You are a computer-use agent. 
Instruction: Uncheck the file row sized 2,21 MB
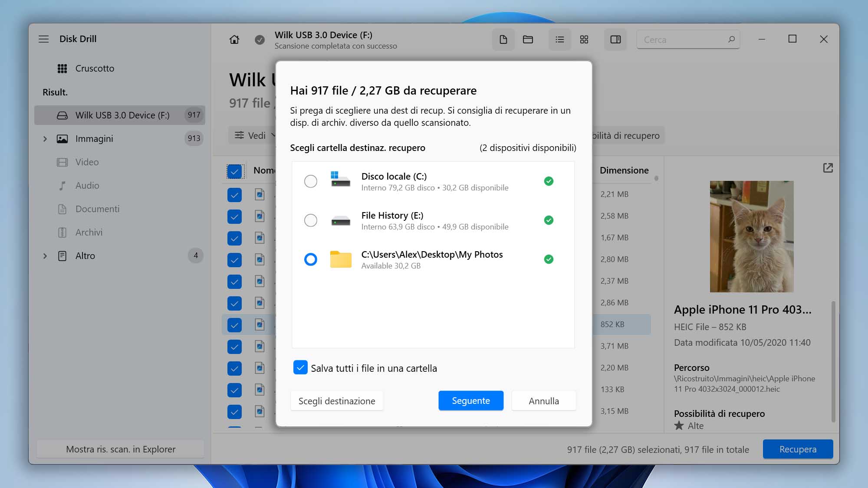pos(234,195)
